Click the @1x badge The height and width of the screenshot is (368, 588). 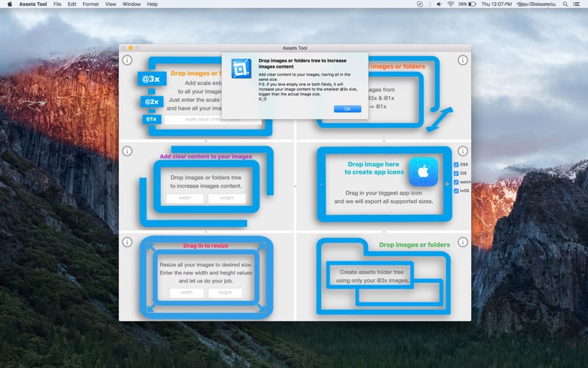pos(151,119)
